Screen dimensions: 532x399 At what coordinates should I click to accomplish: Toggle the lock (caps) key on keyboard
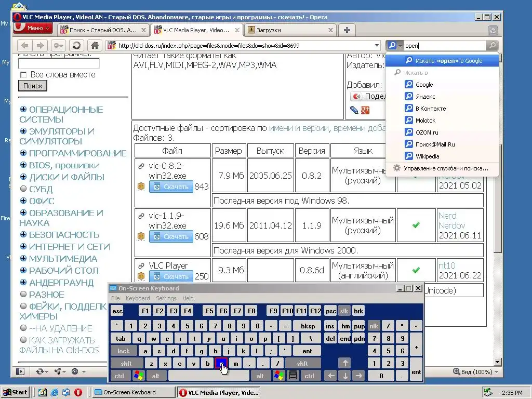[x=124, y=351]
